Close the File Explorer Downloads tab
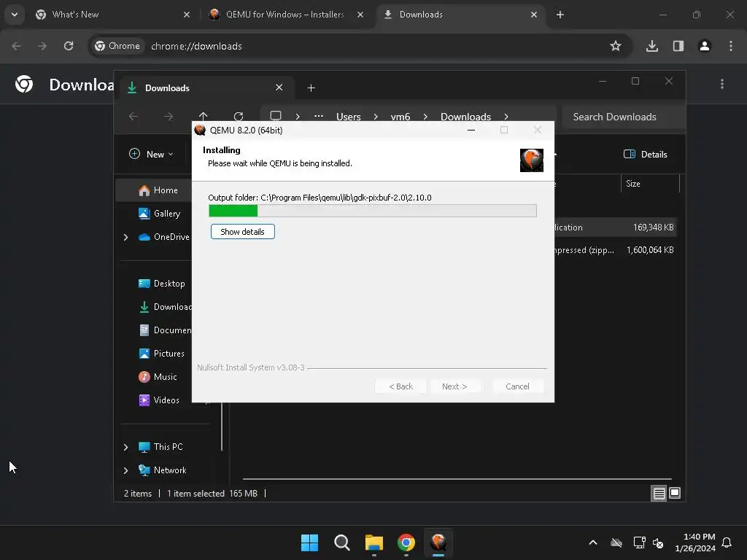 click(x=279, y=87)
